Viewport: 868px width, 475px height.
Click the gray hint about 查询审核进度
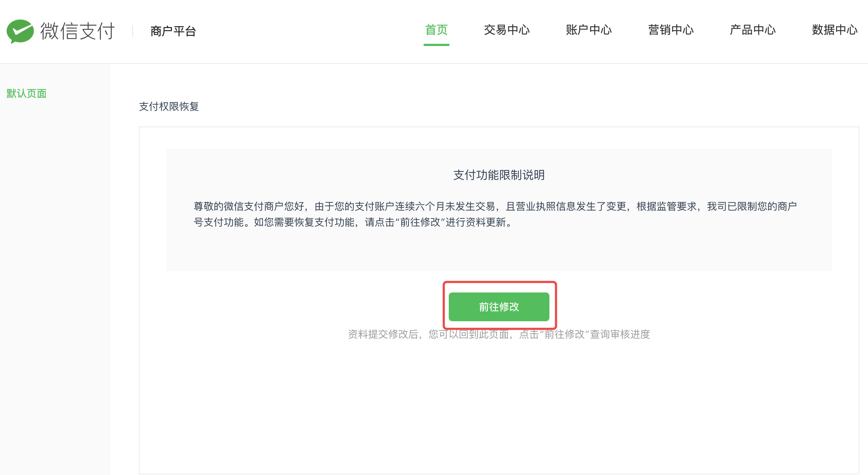tap(499, 335)
